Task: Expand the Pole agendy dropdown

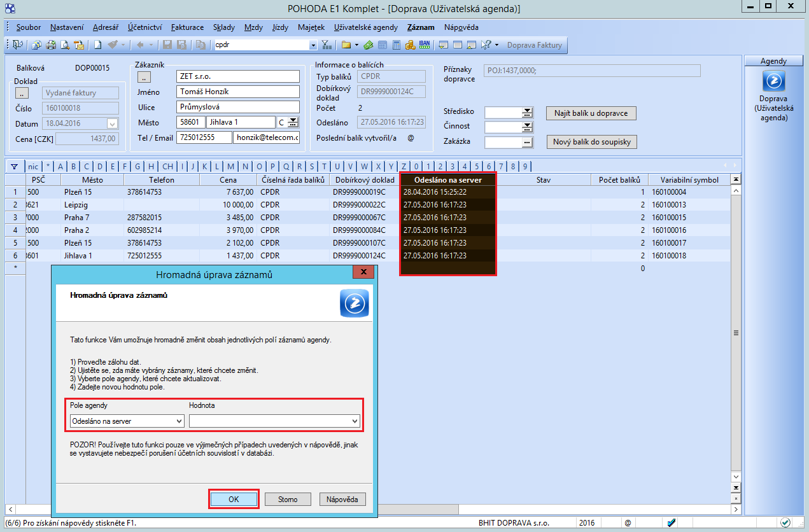Action: pos(178,421)
